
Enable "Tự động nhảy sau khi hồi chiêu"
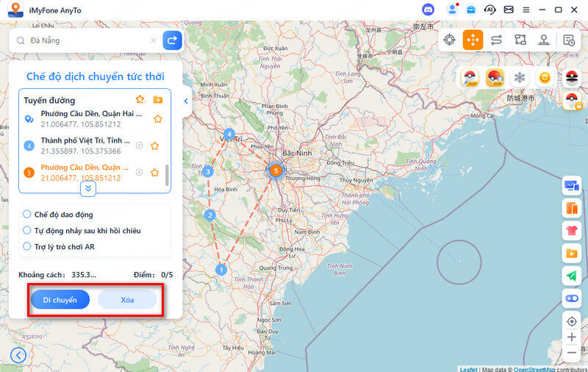tap(27, 230)
